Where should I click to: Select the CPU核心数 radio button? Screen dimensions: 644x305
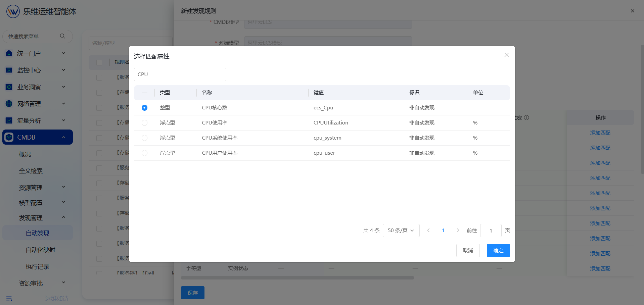click(144, 108)
